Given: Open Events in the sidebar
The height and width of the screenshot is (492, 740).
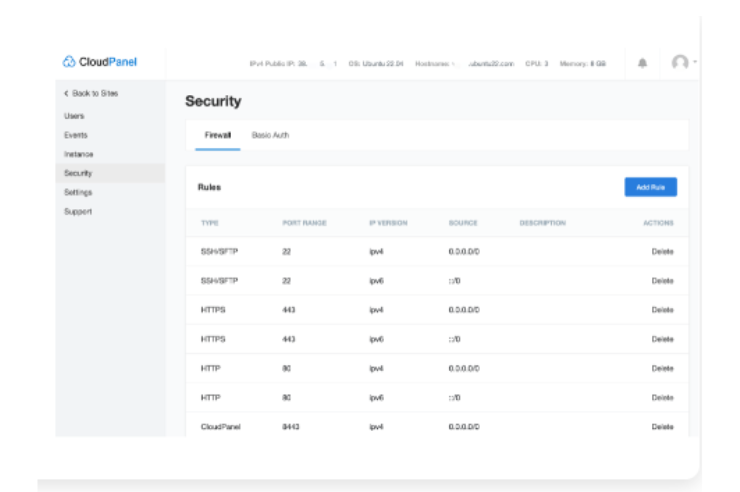Looking at the screenshot, I should [75, 135].
